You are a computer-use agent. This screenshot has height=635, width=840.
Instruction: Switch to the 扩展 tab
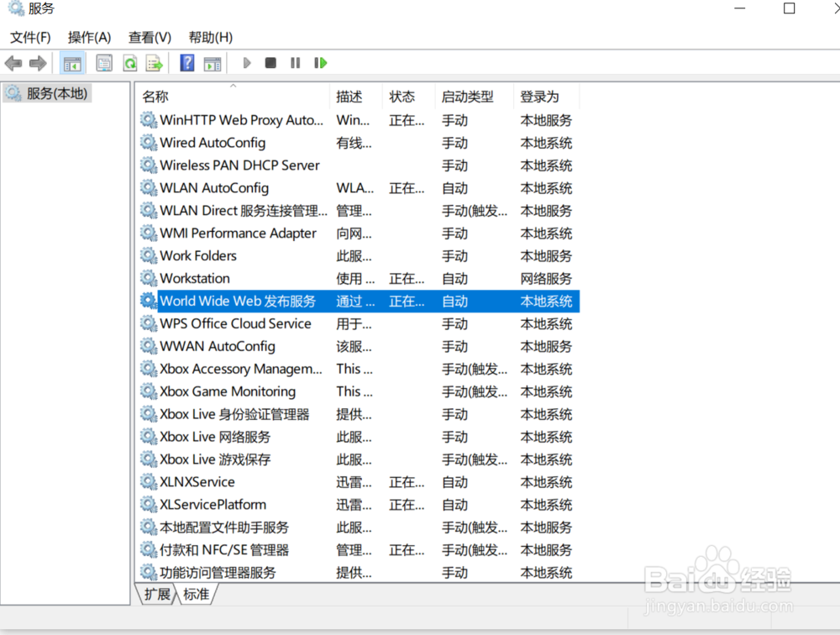tap(157, 595)
